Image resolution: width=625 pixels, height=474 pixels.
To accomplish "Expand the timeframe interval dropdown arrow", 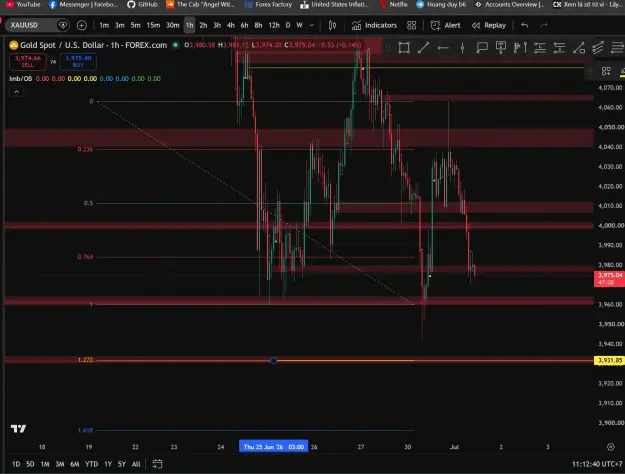I will (x=312, y=25).
